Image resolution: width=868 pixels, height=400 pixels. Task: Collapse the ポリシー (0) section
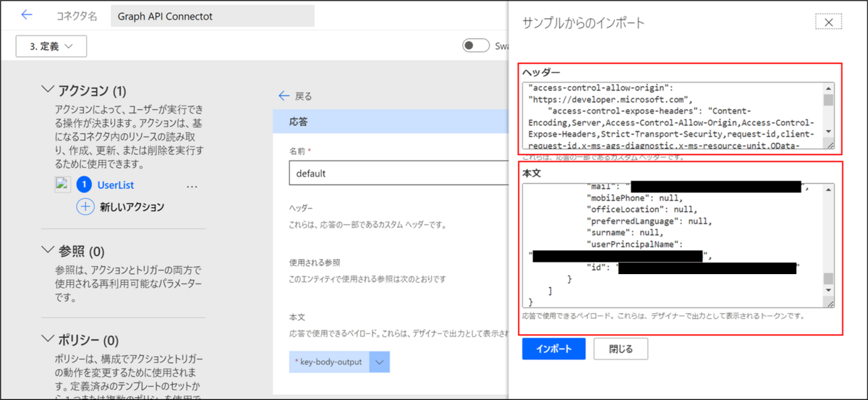tap(48, 339)
